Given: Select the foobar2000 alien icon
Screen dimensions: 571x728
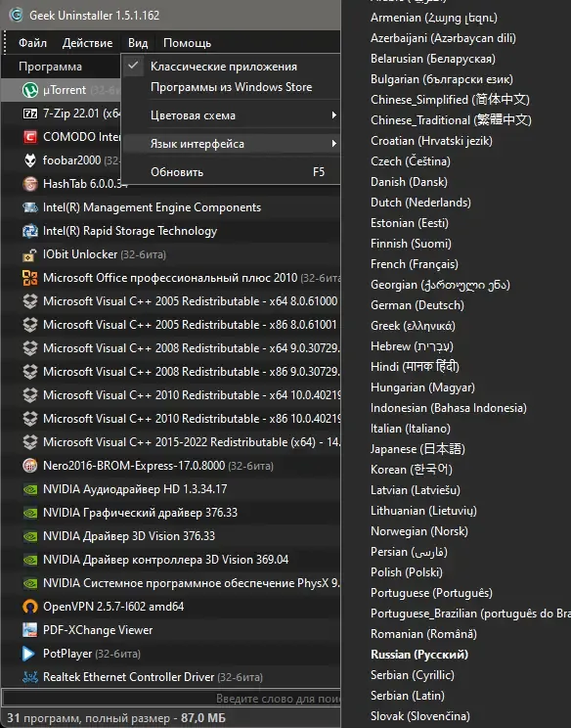Looking at the screenshot, I should point(30,160).
